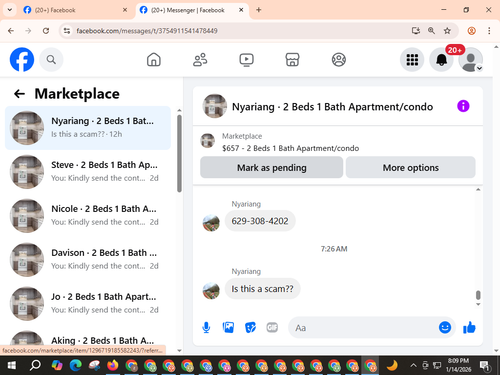Go to the Home feed icon
500x375 pixels.
click(x=154, y=60)
